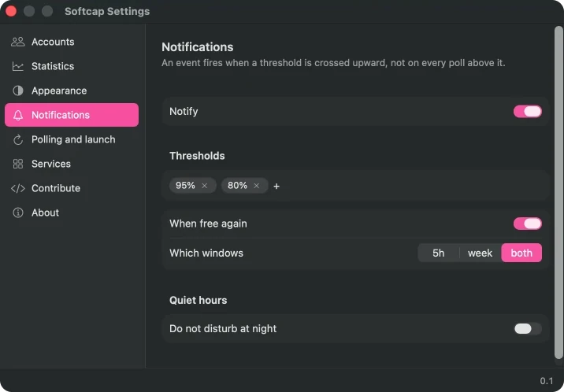
Task: Go to Appearance settings
Action: click(x=72, y=91)
